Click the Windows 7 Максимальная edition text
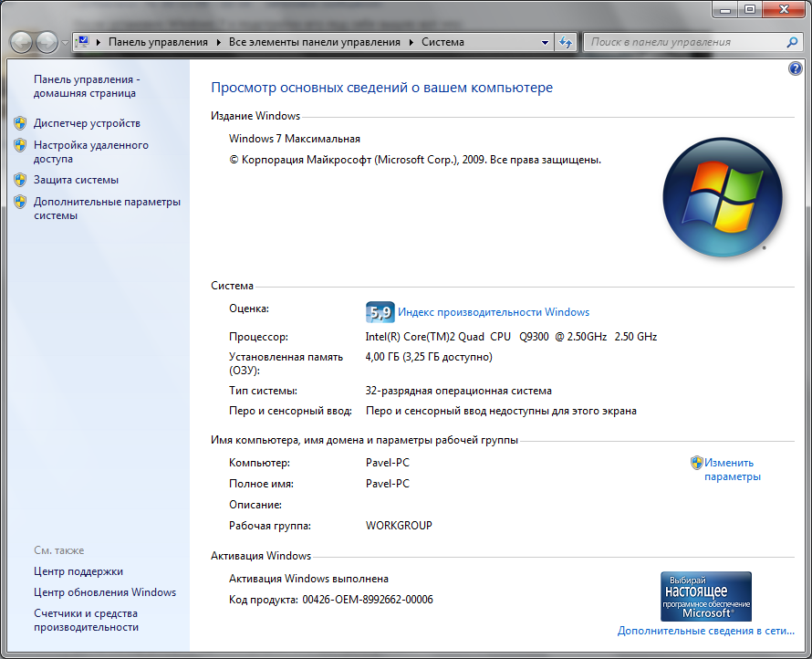 coord(295,139)
